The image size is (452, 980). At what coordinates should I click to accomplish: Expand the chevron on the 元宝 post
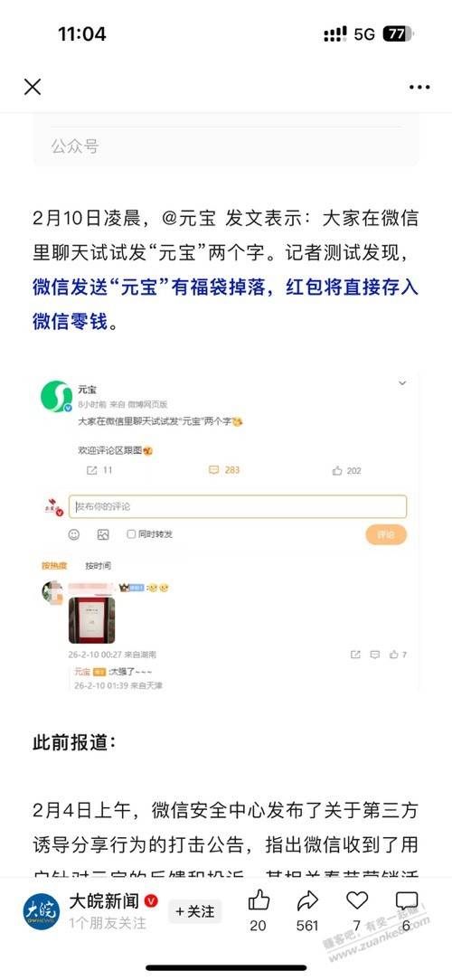pos(402,383)
